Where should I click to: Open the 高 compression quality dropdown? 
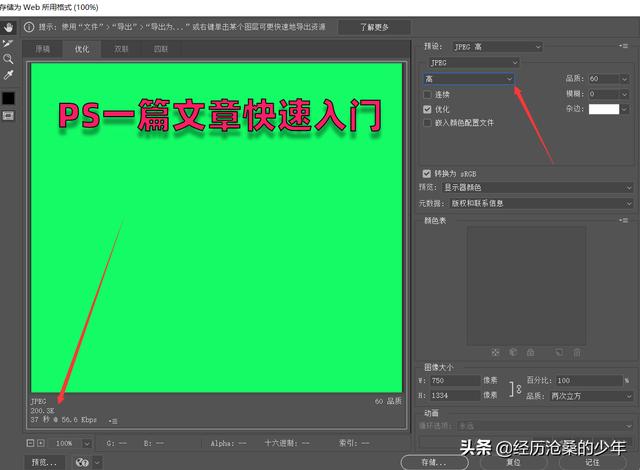coord(468,79)
